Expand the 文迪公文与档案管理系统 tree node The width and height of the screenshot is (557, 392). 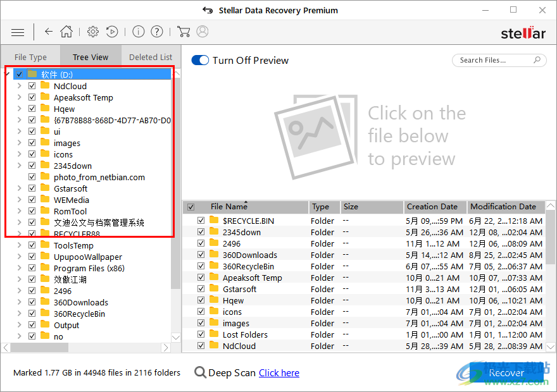click(x=19, y=222)
